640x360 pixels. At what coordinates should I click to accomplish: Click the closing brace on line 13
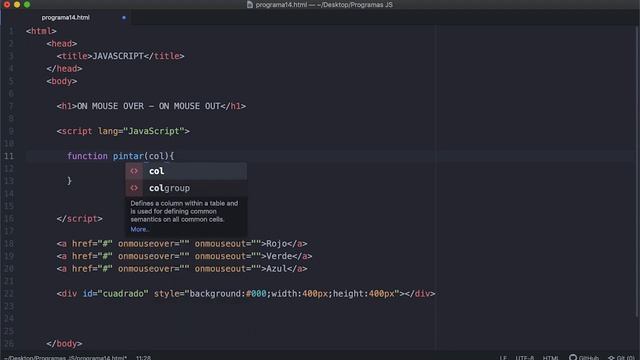(69, 181)
